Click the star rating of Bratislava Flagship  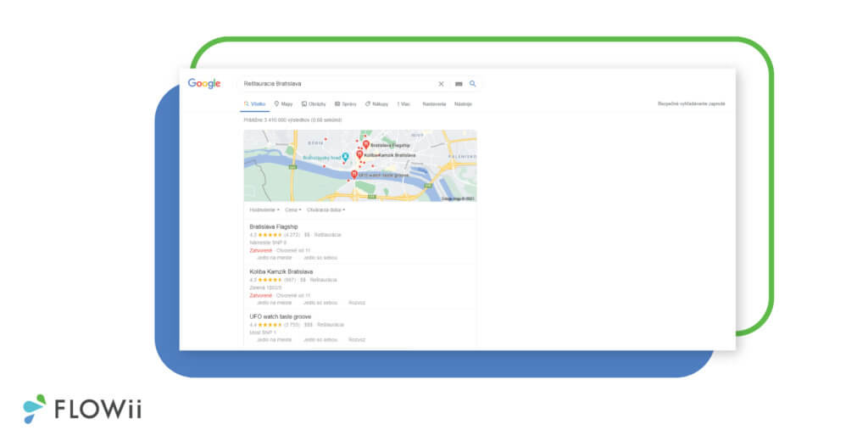[x=270, y=235]
